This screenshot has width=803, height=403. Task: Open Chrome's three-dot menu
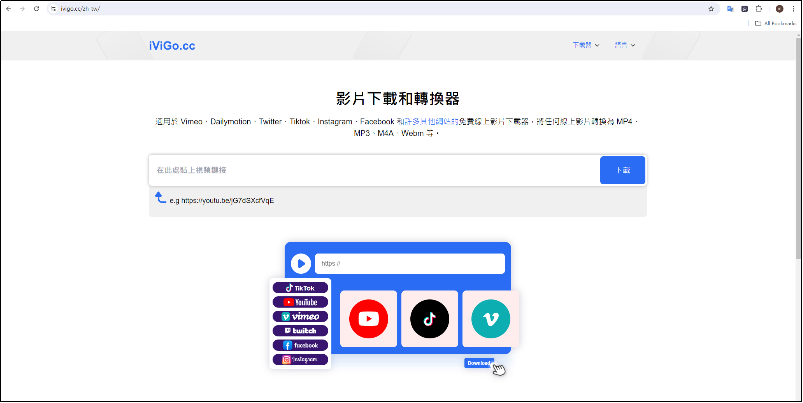793,9
